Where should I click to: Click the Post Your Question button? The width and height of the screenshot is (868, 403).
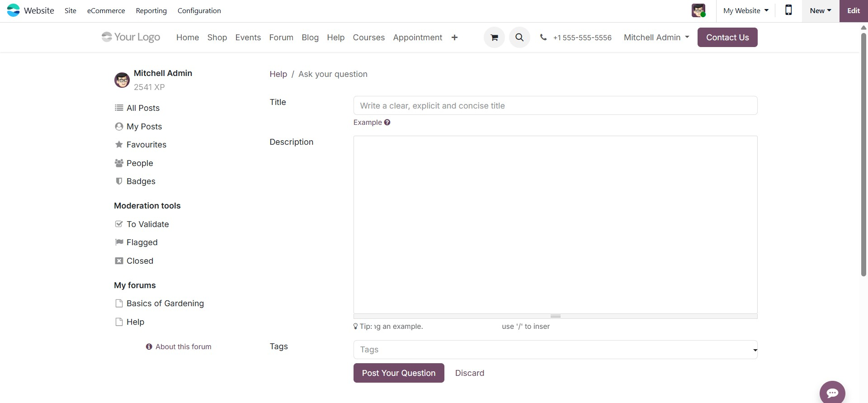click(x=398, y=373)
